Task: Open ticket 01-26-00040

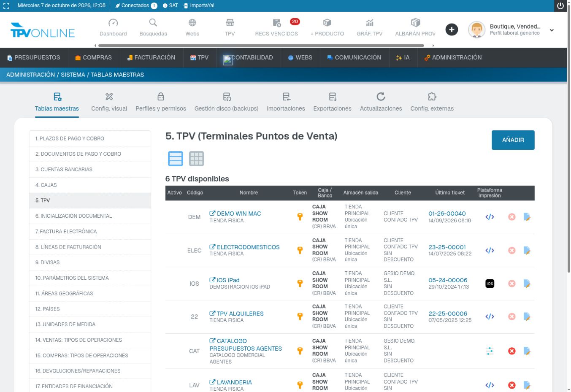Action: click(447, 214)
